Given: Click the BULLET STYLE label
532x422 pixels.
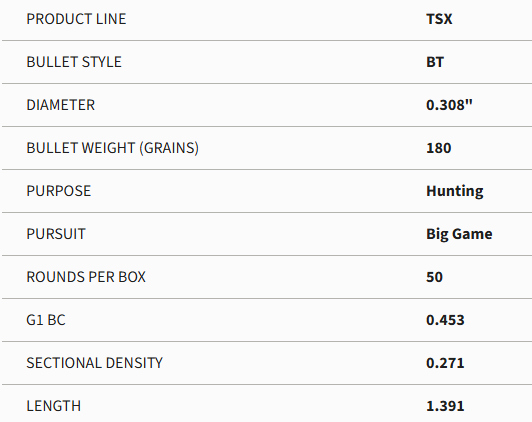Looking at the screenshot, I should (x=74, y=62).
